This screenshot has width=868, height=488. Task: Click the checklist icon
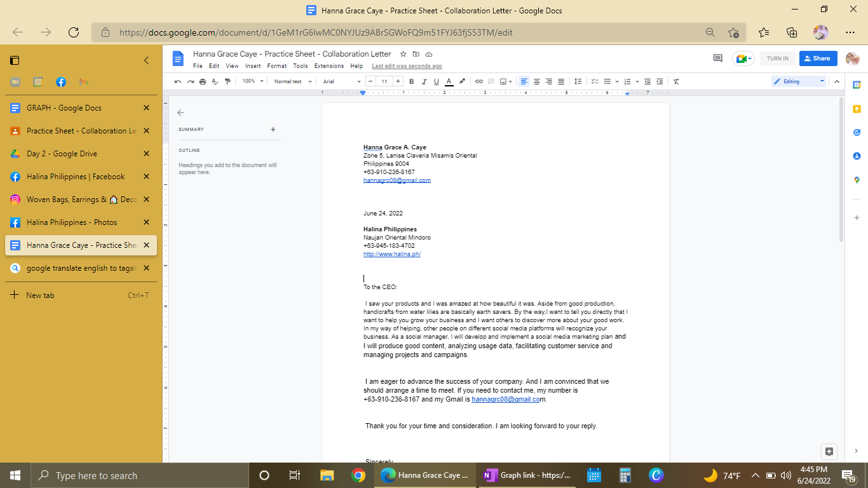(x=595, y=81)
